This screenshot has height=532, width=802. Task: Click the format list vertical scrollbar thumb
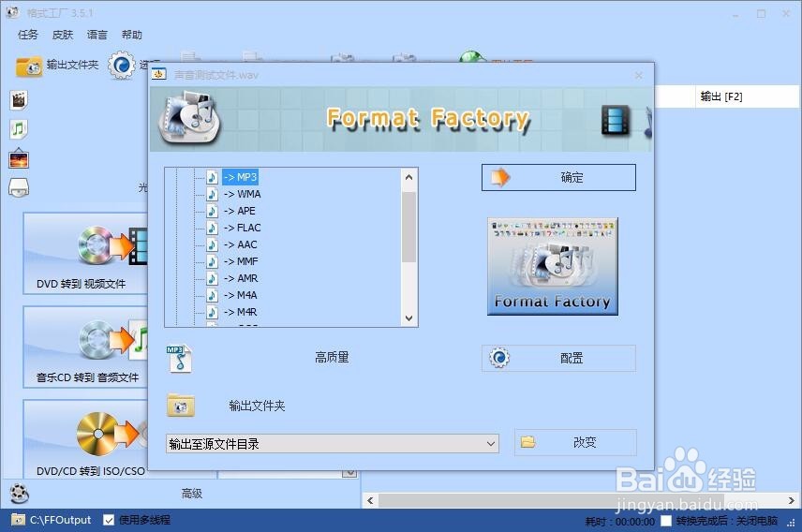(x=408, y=227)
